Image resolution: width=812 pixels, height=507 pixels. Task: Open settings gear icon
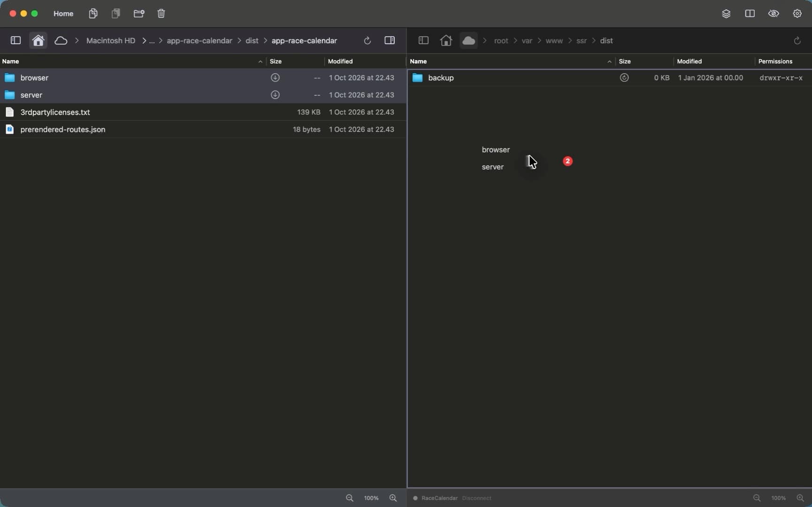click(797, 14)
